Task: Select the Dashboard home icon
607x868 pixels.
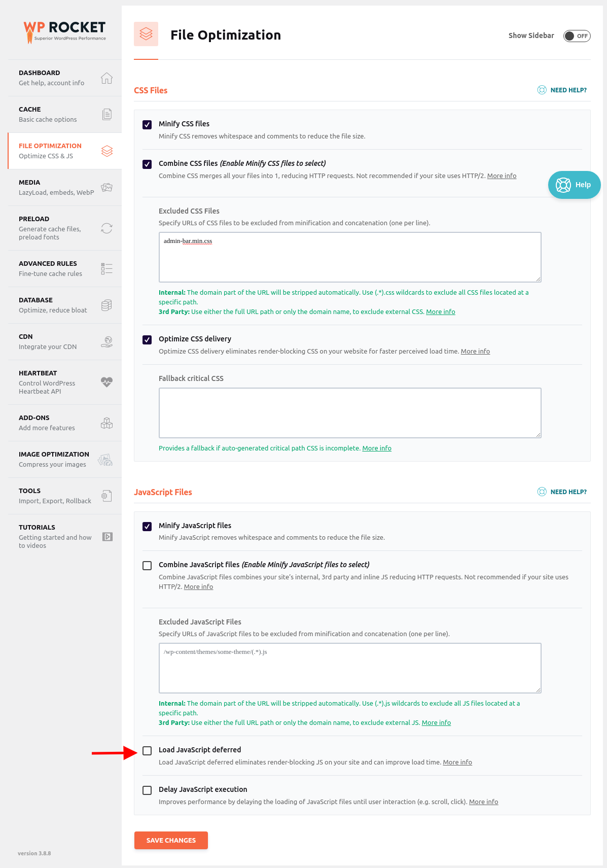Action: pyautogui.click(x=106, y=78)
